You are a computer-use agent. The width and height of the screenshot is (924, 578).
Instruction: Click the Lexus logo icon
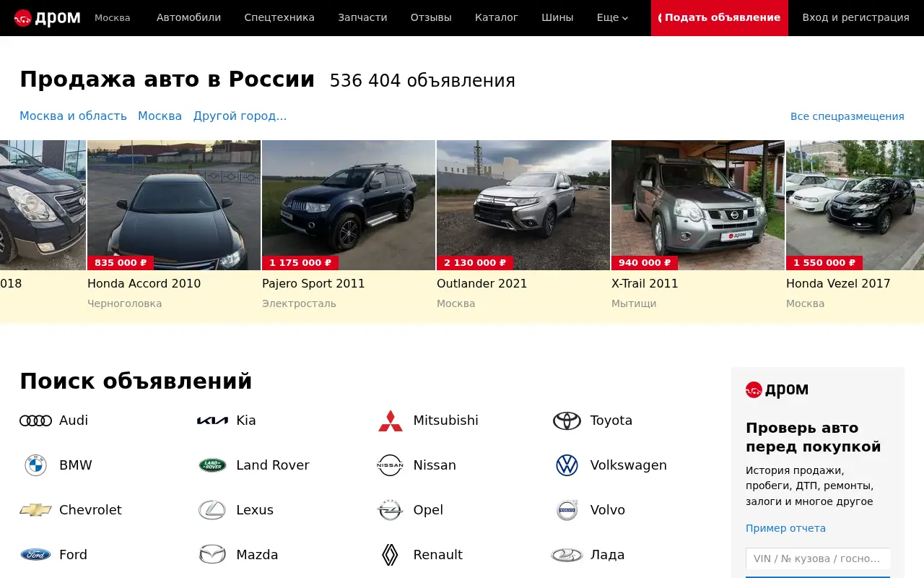tap(212, 510)
